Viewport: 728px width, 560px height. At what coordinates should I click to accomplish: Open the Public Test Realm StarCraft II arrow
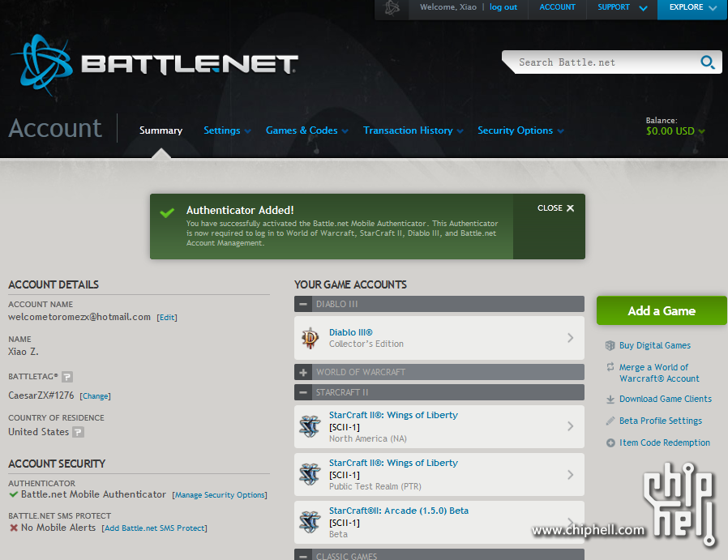571,475
